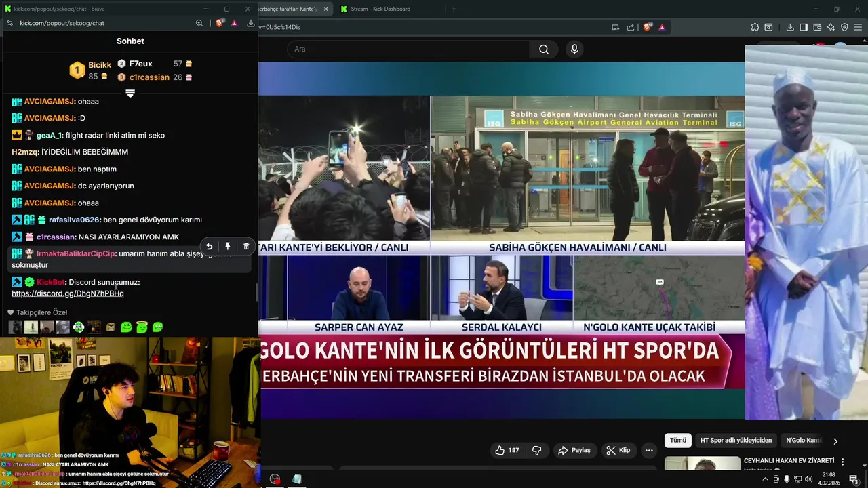Click the YouTube search magnifier button
Screen dimensions: 868x488
[544, 49]
